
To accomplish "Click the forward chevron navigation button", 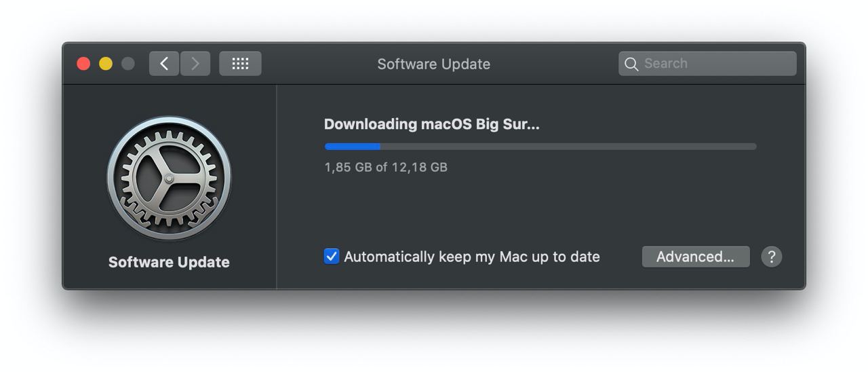I will tap(195, 64).
